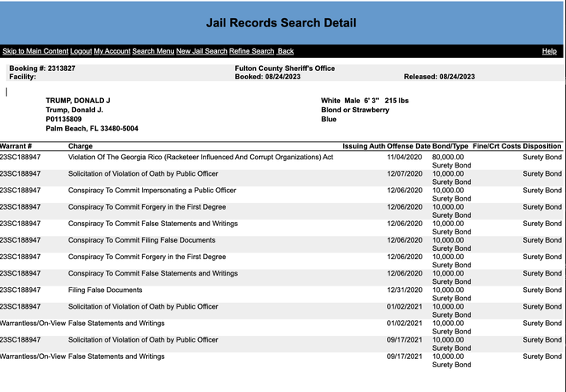
Task: Click the Offense Date column header
Action: pyautogui.click(x=408, y=146)
